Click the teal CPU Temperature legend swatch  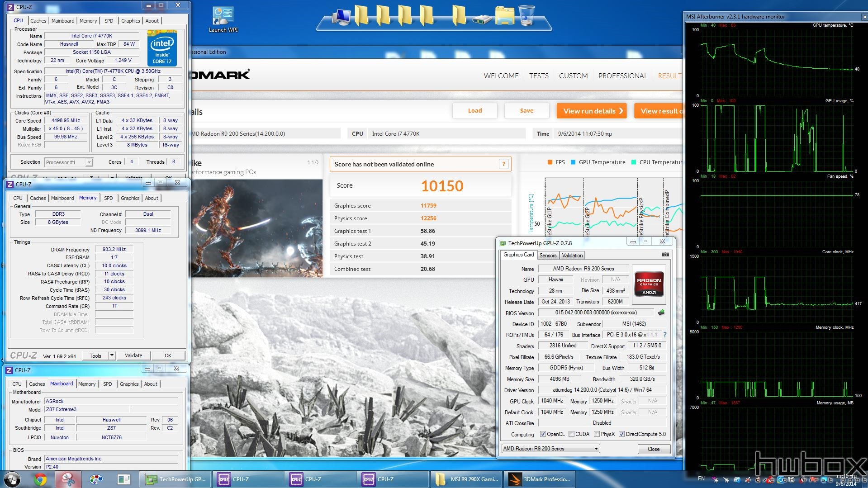[634, 162]
